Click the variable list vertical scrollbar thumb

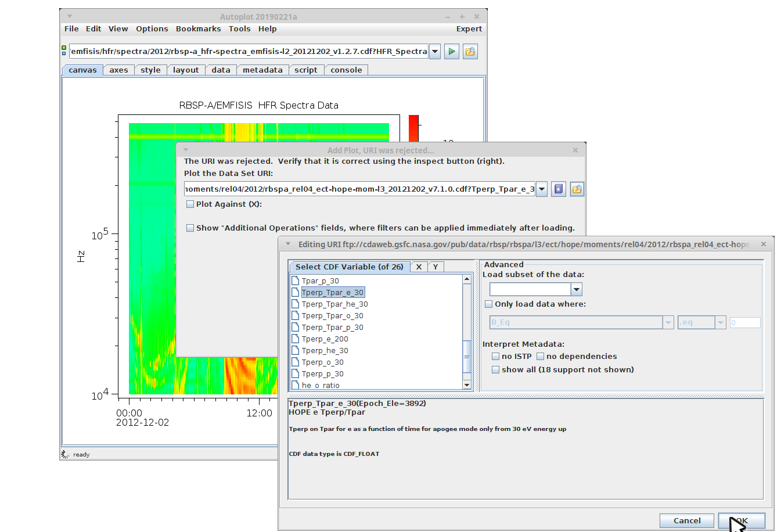tap(467, 357)
